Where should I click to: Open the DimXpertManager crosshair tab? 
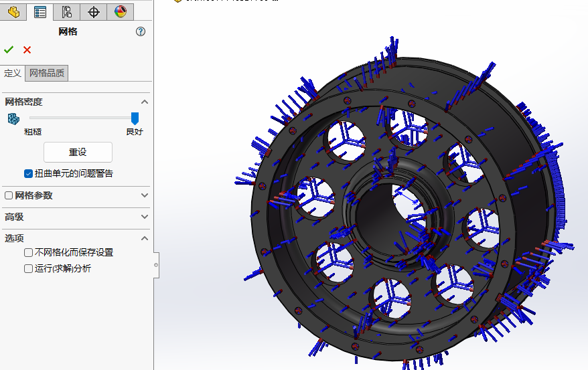[94, 11]
